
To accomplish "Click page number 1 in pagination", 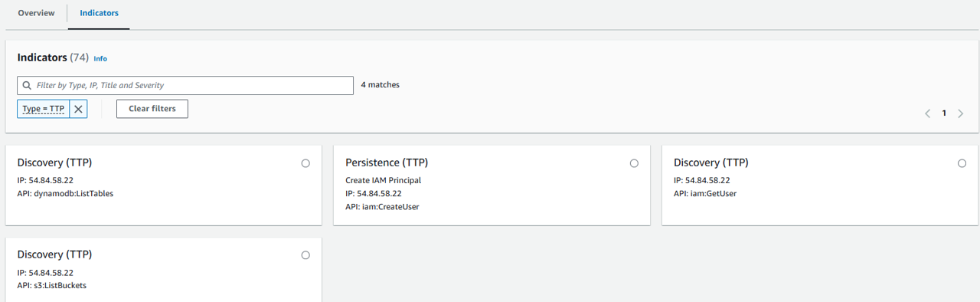I will [x=944, y=113].
